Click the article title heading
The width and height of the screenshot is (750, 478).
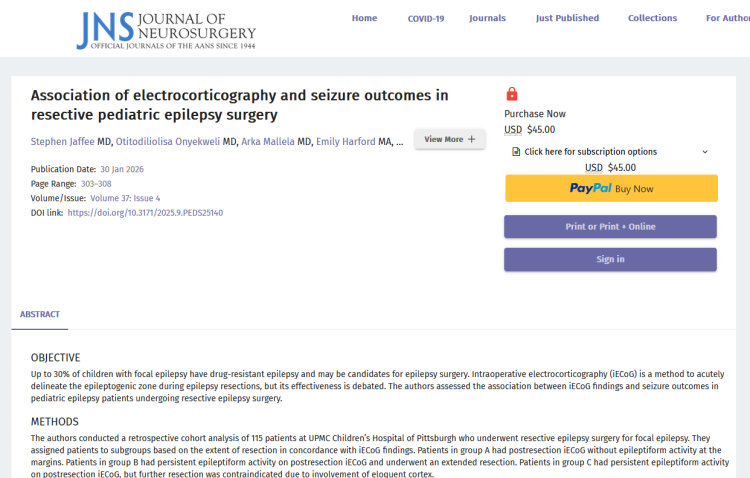pos(240,105)
